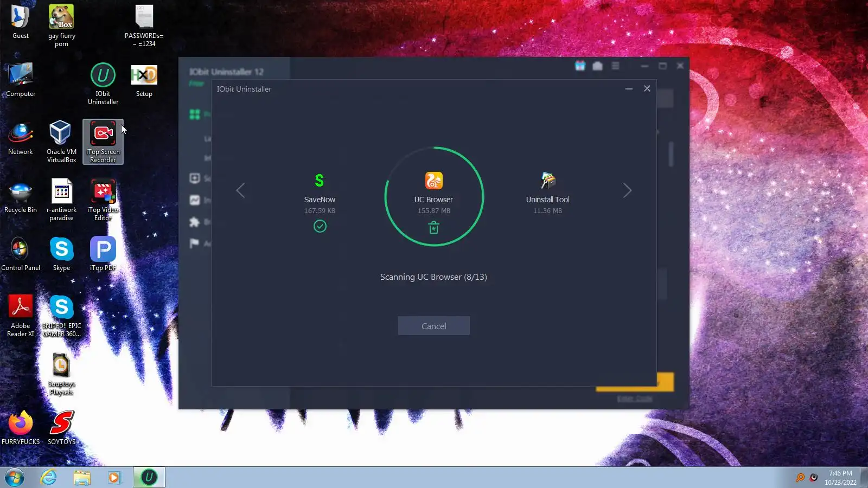Click the Uninstall Tool program icon
The width and height of the screenshot is (868, 488).
click(548, 180)
